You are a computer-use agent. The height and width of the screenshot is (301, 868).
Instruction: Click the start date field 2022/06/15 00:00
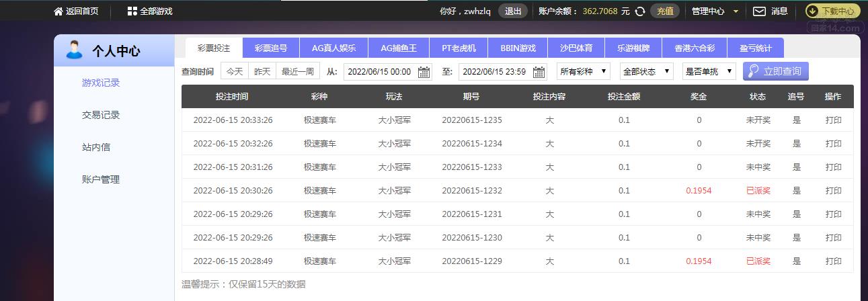tap(388, 72)
